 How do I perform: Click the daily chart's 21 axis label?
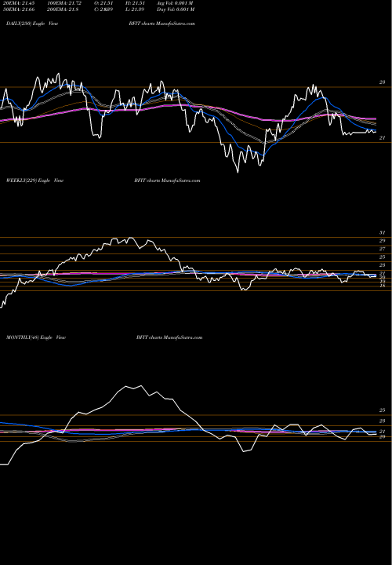point(382,138)
